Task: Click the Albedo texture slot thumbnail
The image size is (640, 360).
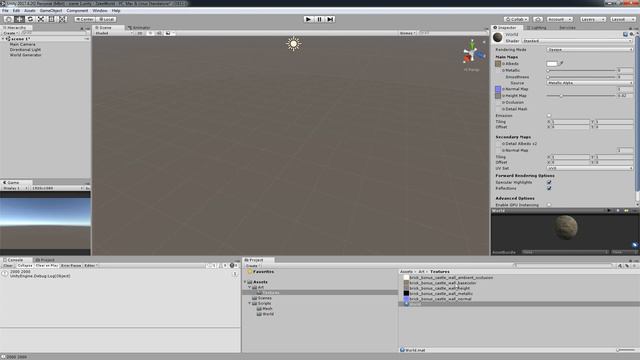Action: click(498, 64)
